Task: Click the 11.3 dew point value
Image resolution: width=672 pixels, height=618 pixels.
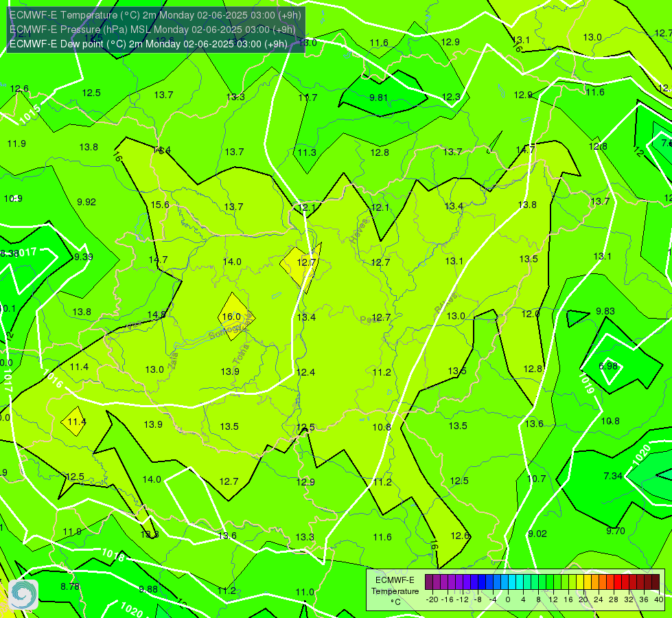Action: (x=307, y=152)
